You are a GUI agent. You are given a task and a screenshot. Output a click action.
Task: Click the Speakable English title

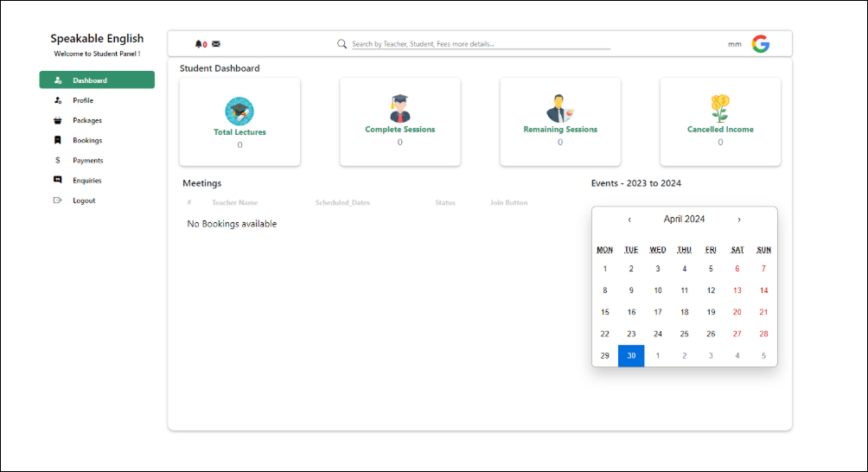97,38
